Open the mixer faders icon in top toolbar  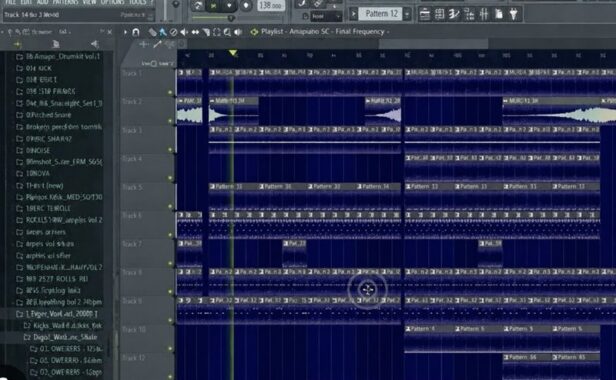tap(484, 15)
